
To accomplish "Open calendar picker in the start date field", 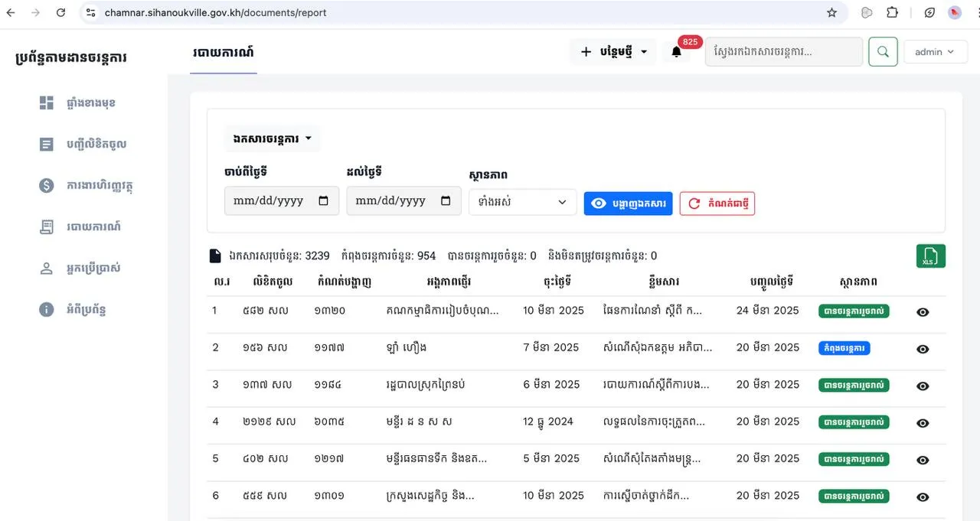I will (x=323, y=201).
